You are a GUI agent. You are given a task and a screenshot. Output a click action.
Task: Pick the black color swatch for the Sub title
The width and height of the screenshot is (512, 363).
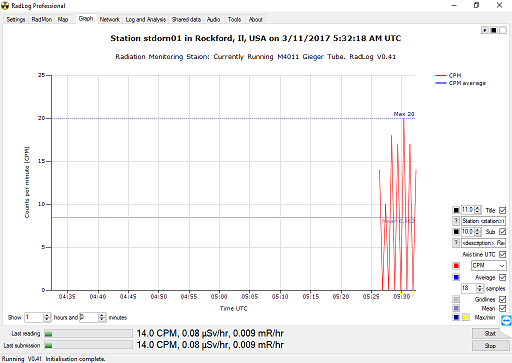pyautogui.click(x=456, y=231)
